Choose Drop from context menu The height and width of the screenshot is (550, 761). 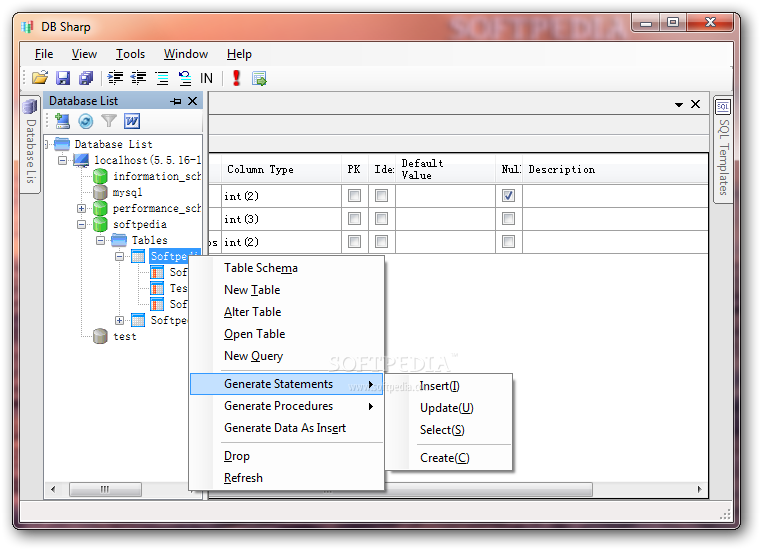tap(286, 456)
